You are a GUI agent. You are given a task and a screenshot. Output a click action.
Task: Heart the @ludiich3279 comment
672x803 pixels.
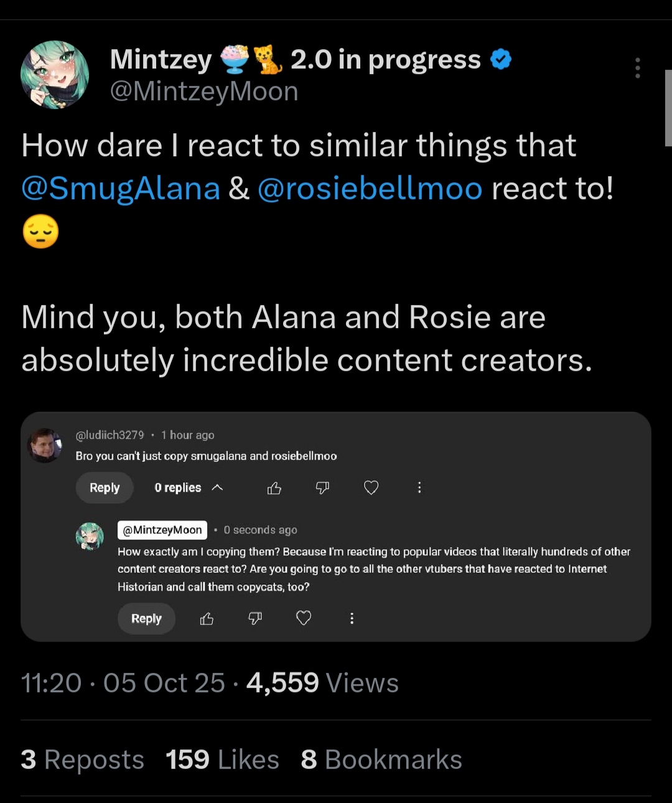click(x=371, y=488)
